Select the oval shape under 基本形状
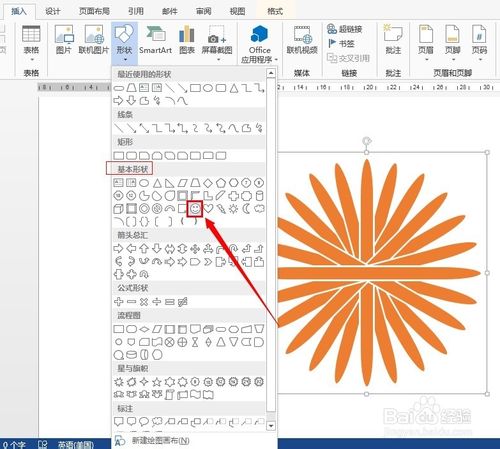The image size is (500, 449). 144,183
